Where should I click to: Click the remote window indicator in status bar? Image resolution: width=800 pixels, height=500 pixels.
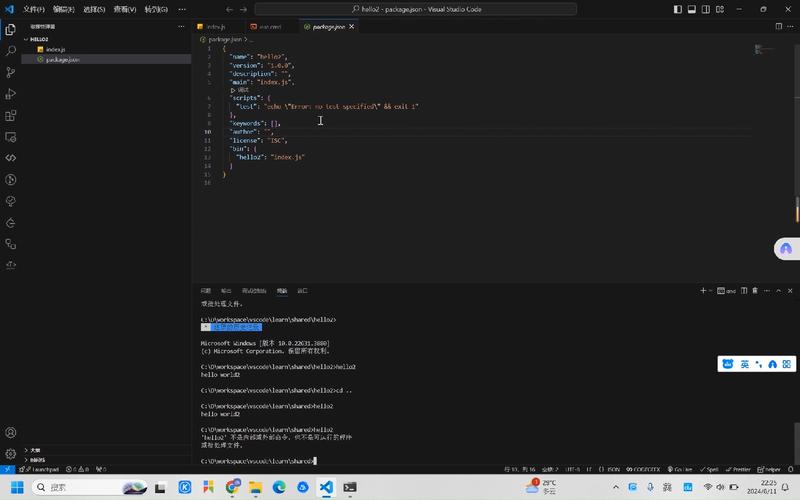tap(7, 469)
